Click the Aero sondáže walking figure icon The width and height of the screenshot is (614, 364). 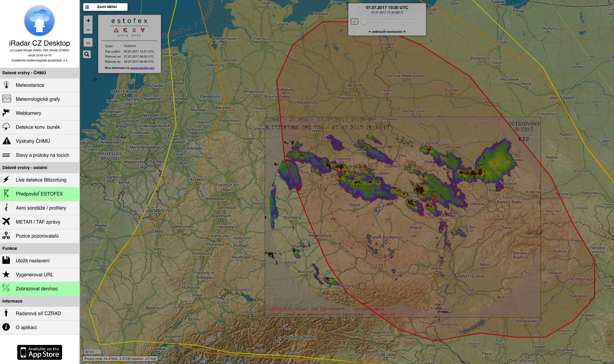(x=6, y=208)
